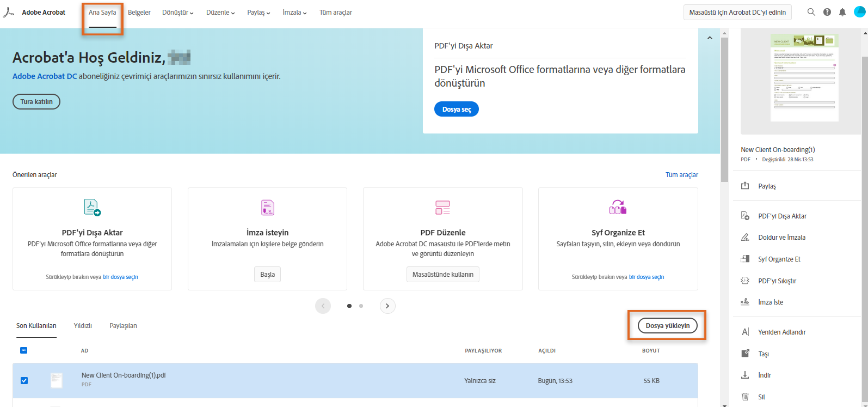
Task: Open the Dönüştür dropdown menu
Action: click(x=178, y=13)
